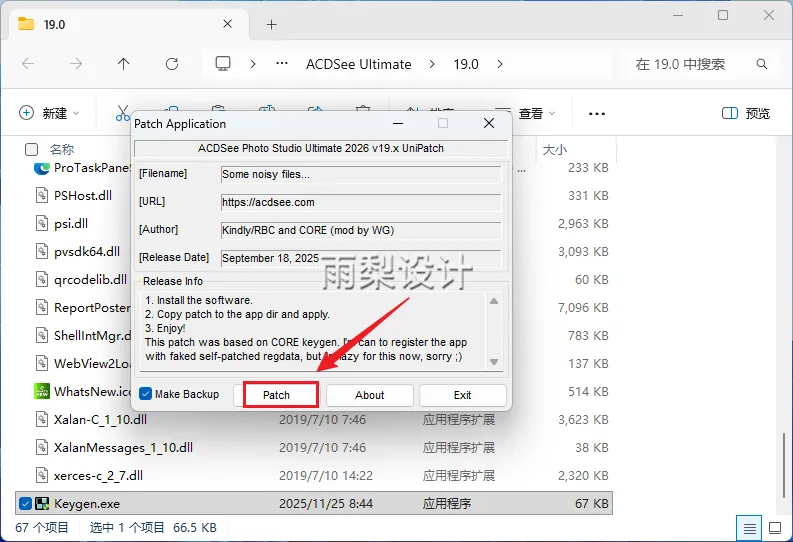Click the URL field showing https://acdsee.com

[361, 202]
